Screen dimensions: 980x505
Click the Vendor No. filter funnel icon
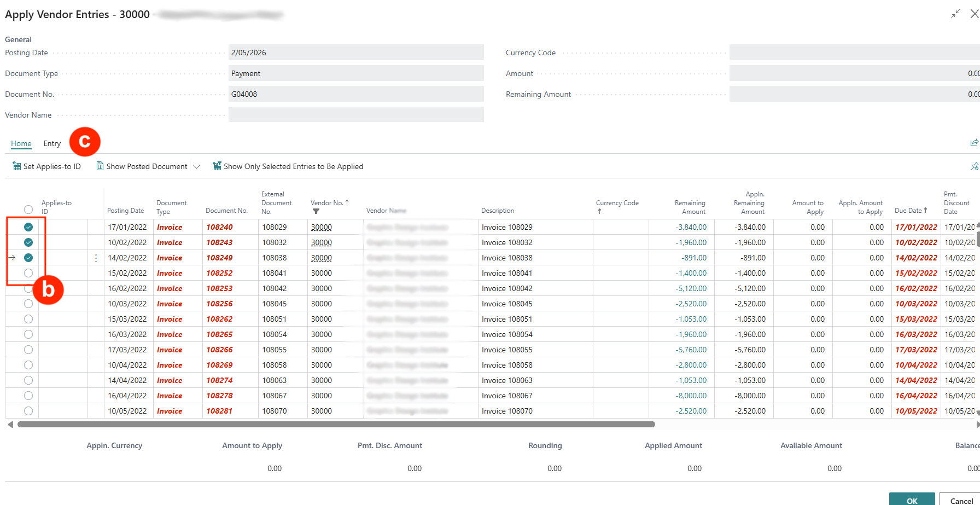click(x=316, y=211)
